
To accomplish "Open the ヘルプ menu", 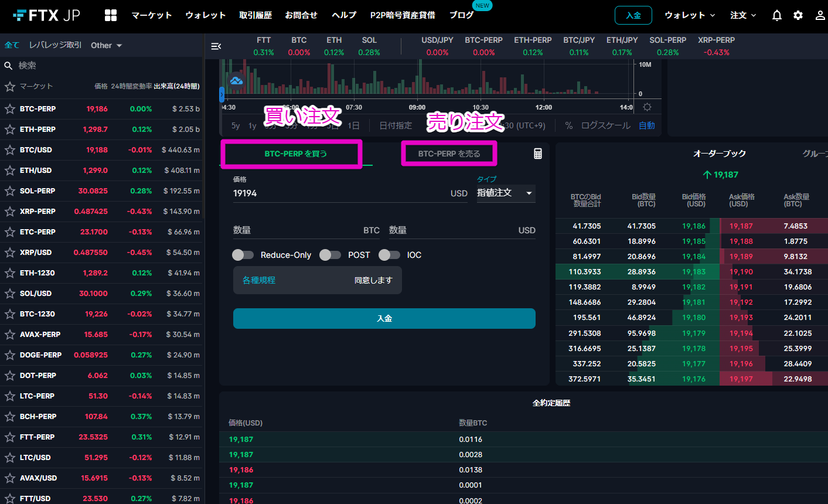I will [344, 15].
